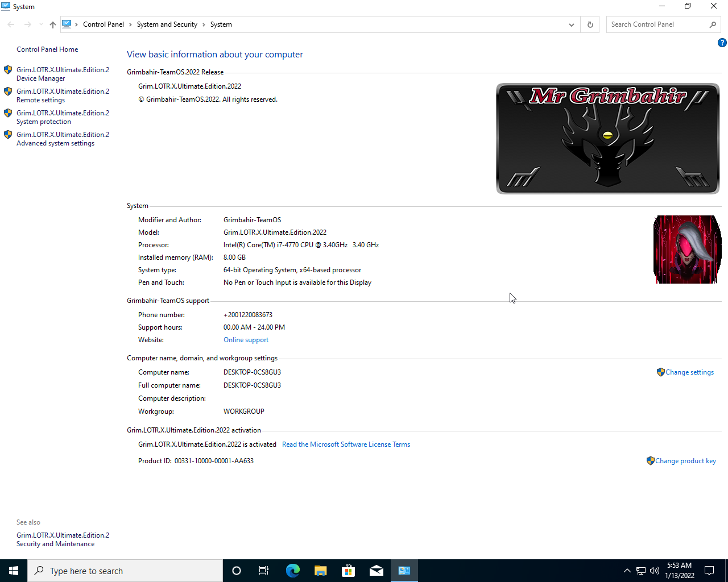The image size is (728, 582).
Task: Click Control Panel in address breadcrumb
Action: [x=104, y=24]
